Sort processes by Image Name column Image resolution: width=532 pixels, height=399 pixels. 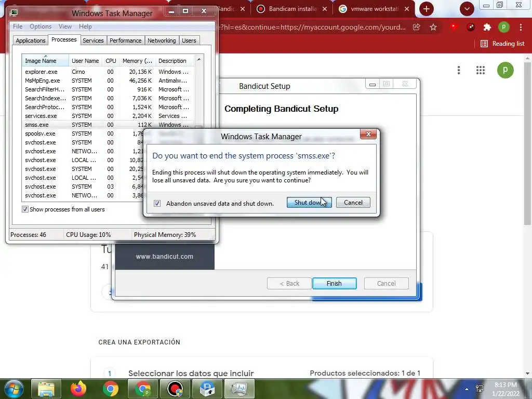pyautogui.click(x=46, y=61)
